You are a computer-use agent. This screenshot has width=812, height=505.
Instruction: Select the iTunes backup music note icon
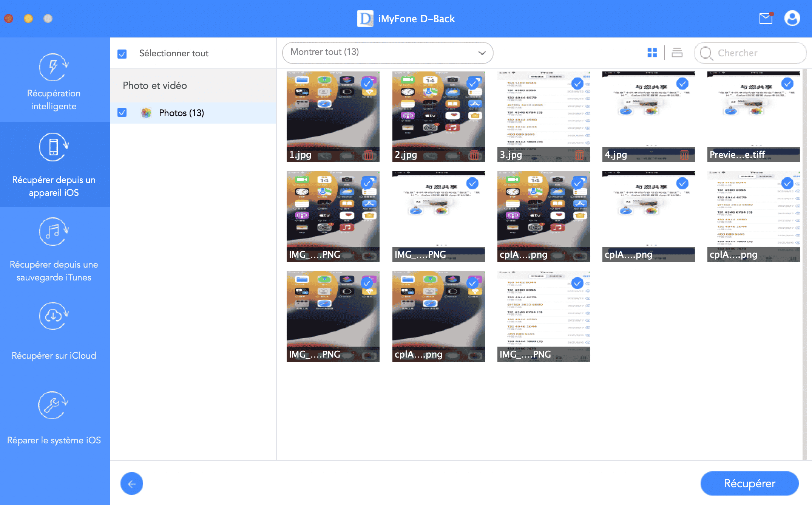tap(54, 232)
